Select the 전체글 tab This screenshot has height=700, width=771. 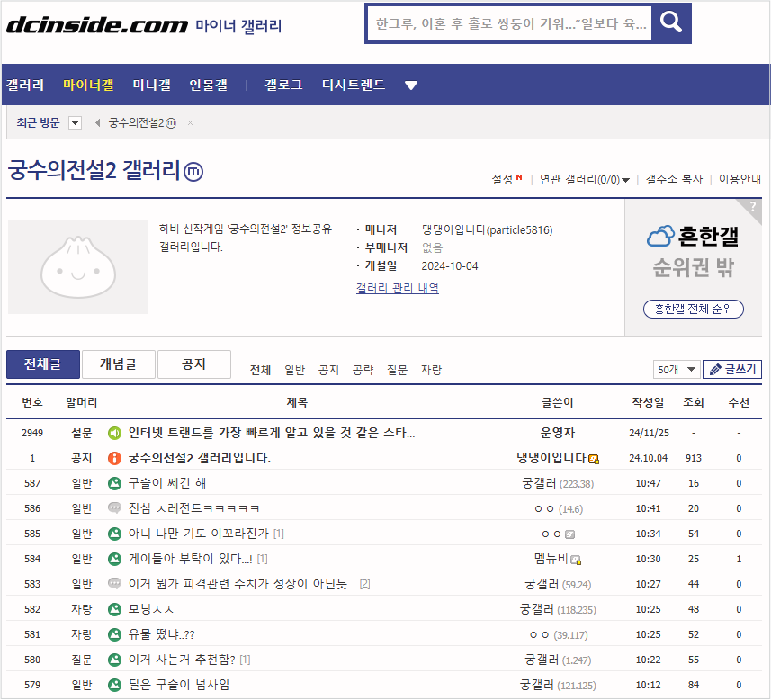43,364
